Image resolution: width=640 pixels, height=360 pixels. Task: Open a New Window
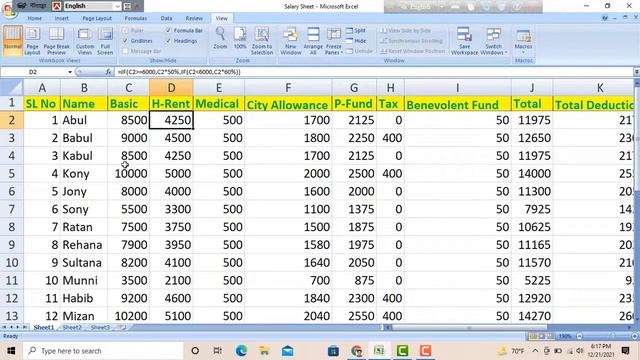[x=291, y=40]
